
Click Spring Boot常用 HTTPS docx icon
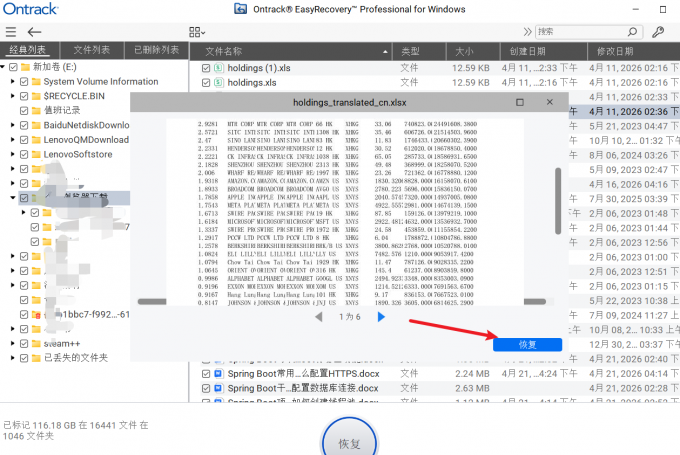(x=219, y=373)
